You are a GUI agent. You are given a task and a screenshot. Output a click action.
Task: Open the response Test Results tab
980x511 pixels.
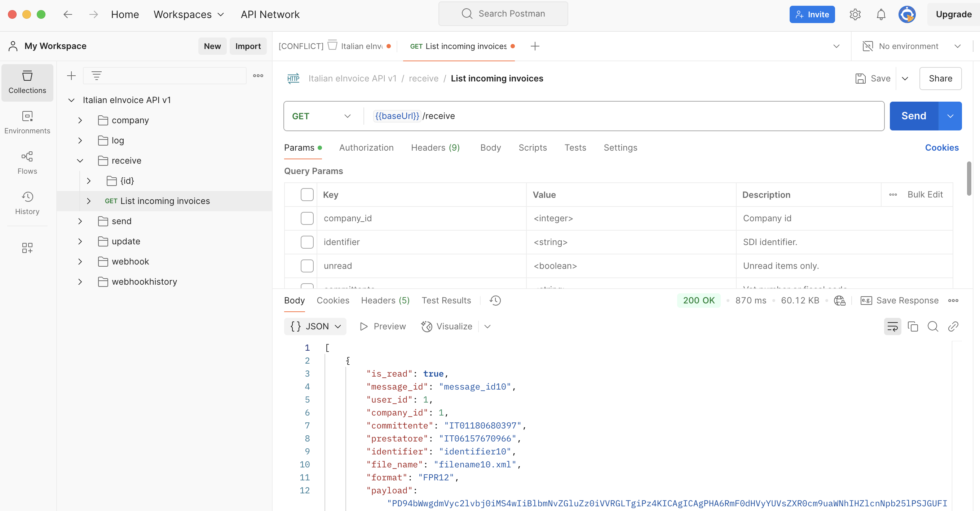point(446,300)
